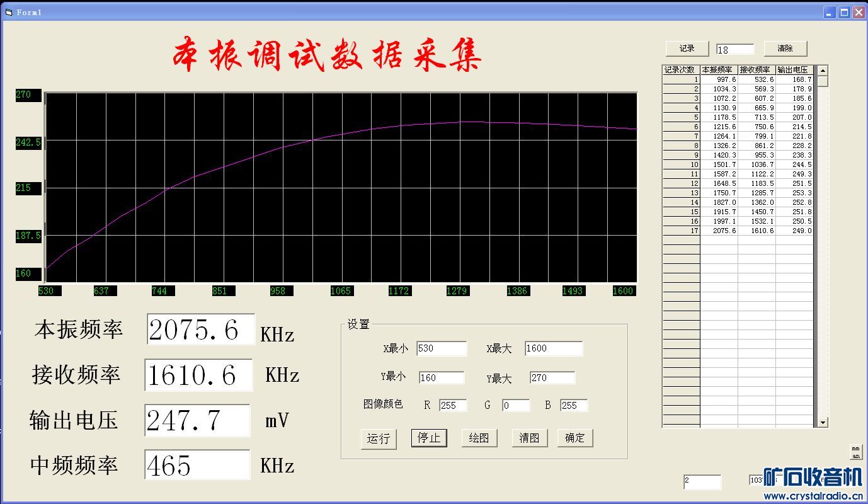Screen dimensions: 868x504
Task: Click the 接收频率 display showing 1610.6
Action: point(198,375)
